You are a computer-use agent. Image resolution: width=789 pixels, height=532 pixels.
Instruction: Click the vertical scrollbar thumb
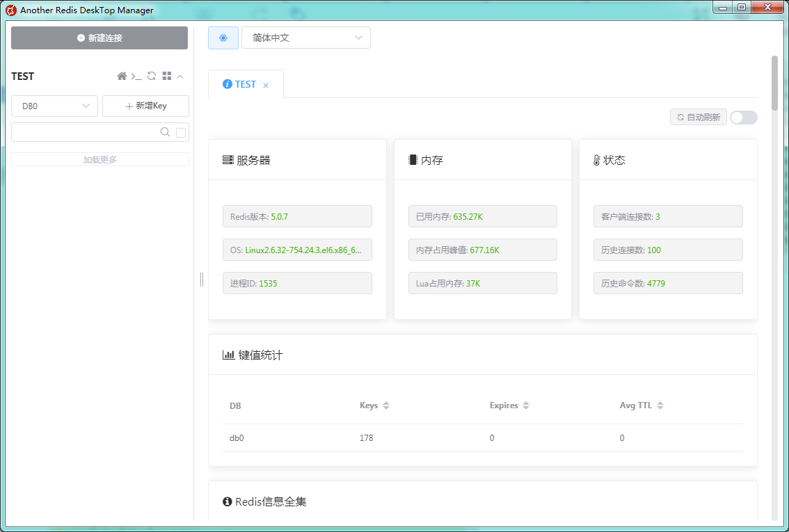774,83
